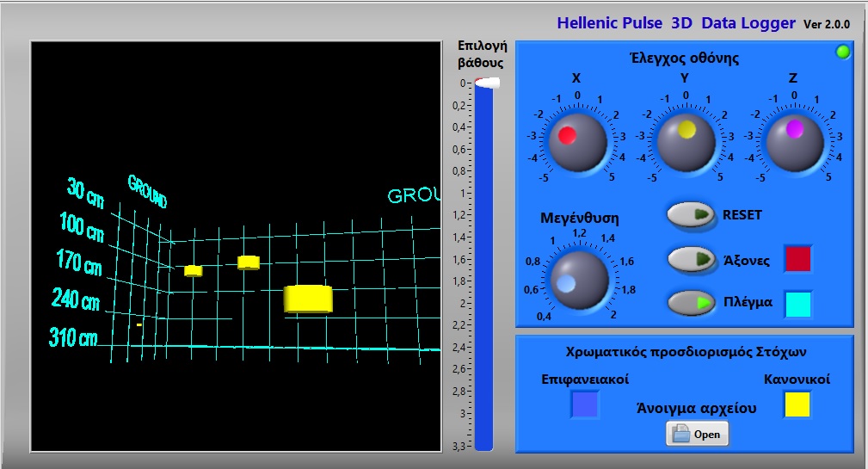868x469 pixels.
Task: Select the small yellow target near 310 cm
Action: click(139, 324)
